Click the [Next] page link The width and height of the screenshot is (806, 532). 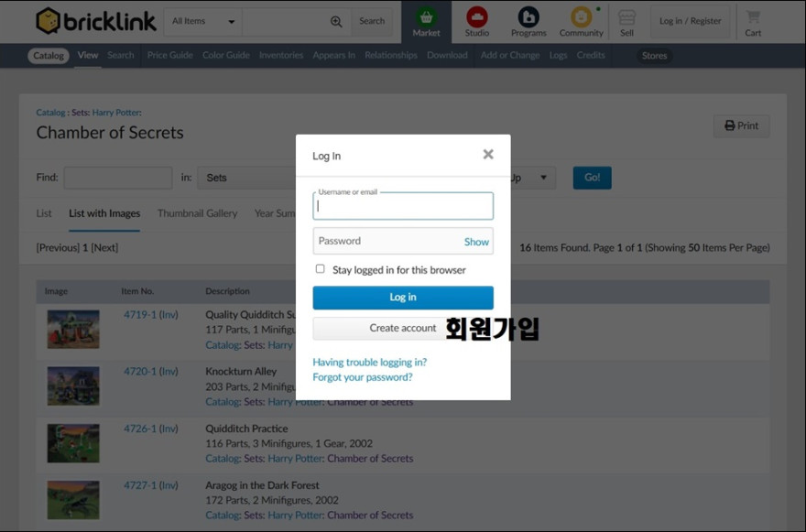104,248
